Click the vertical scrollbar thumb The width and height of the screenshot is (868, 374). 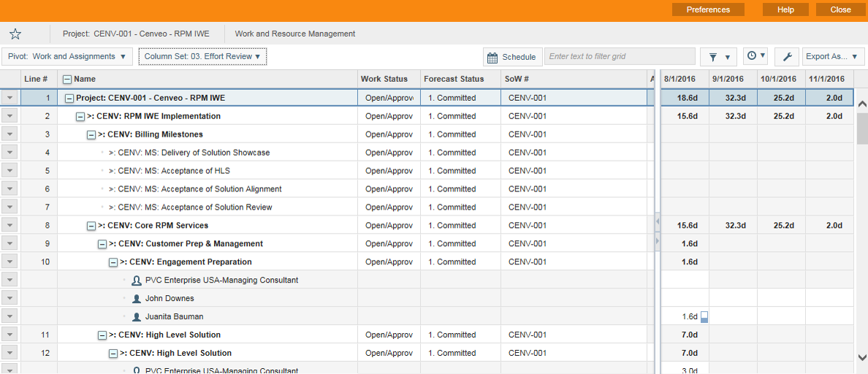click(x=862, y=129)
